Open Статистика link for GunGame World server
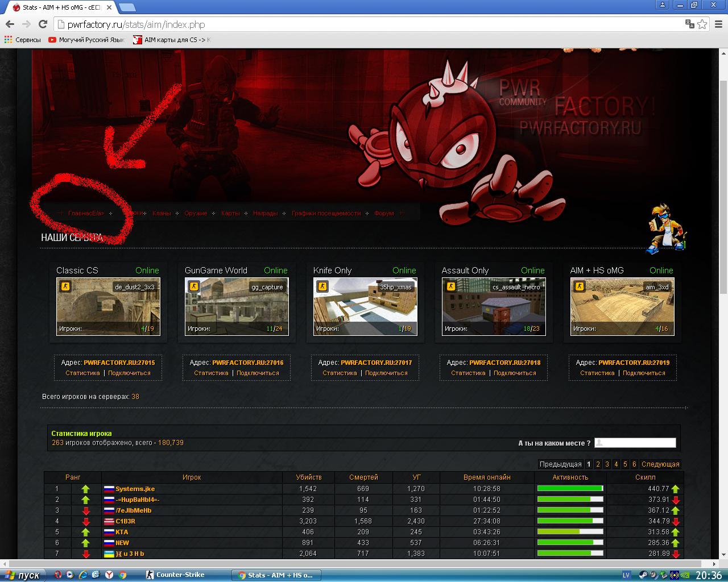Image resolution: width=728 pixels, height=582 pixels. pos(211,373)
